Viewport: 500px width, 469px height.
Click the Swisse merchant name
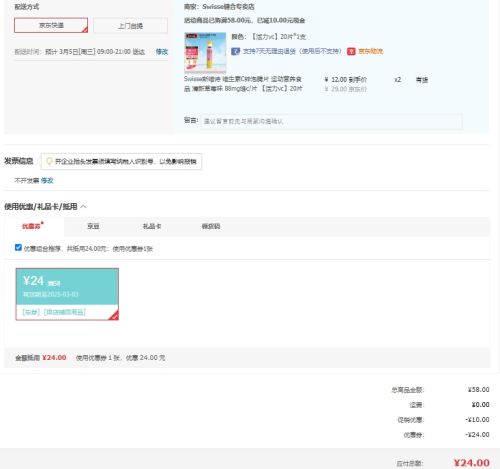(228, 7)
